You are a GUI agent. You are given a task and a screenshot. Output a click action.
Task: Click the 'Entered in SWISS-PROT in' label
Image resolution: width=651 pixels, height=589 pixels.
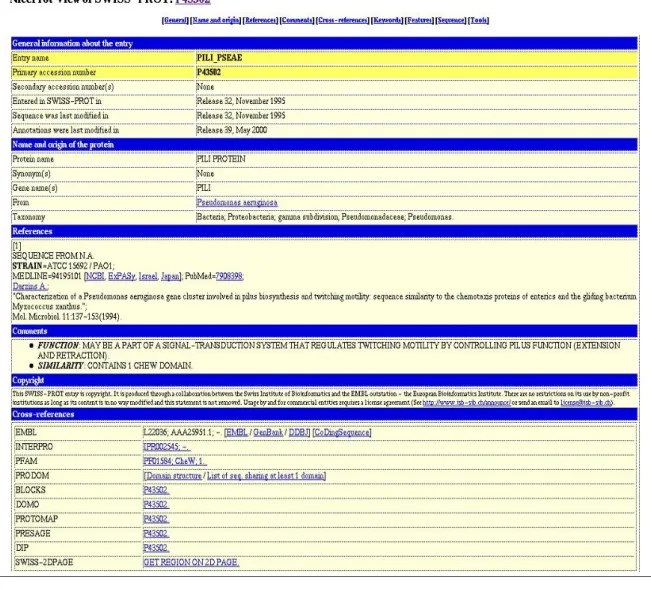56,101
